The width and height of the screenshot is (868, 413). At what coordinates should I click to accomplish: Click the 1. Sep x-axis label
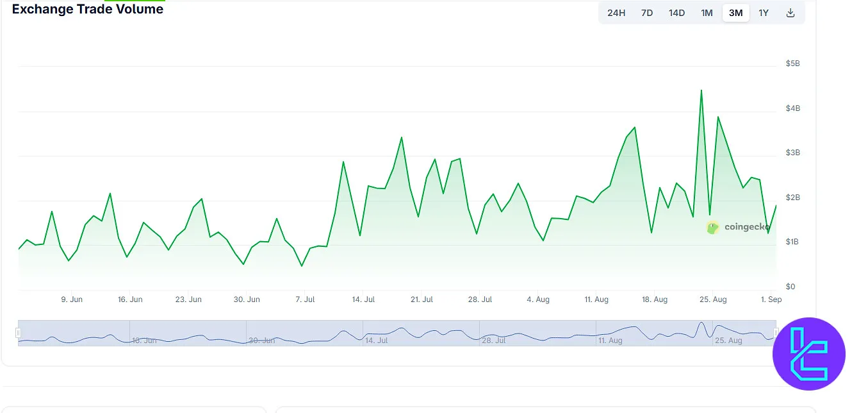pyautogui.click(x=771, y=299)
